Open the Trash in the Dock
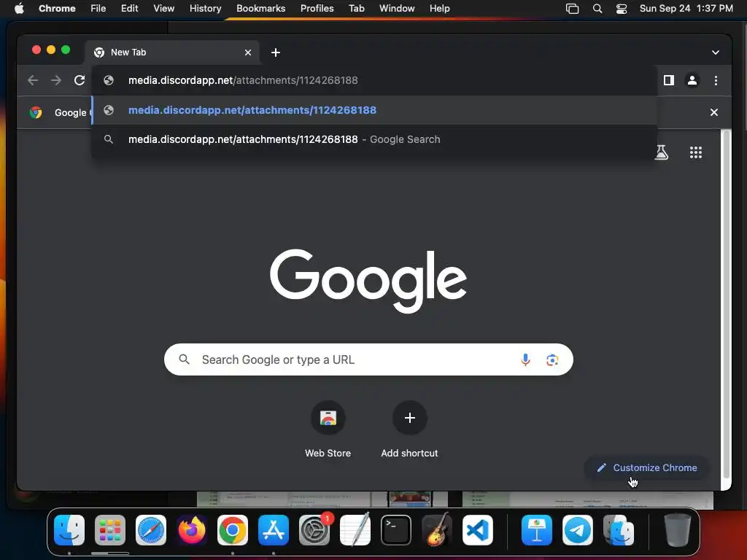The image size is (747, 560). 678,530
